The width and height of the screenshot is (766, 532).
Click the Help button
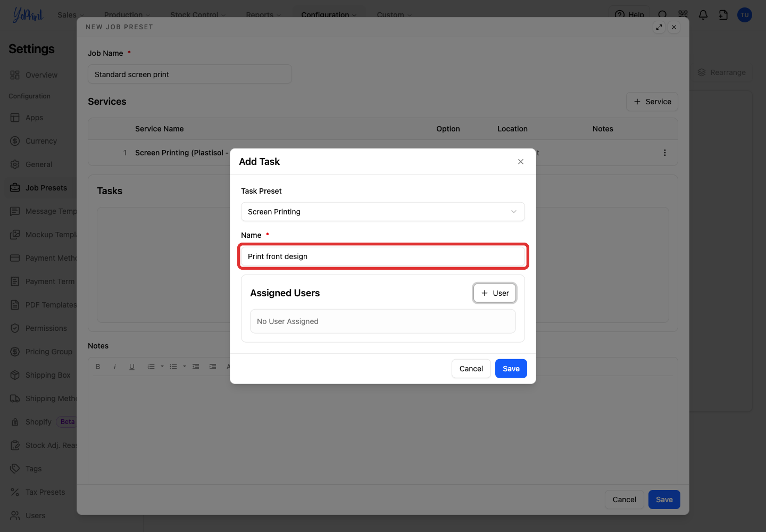[x=629, y=15]
